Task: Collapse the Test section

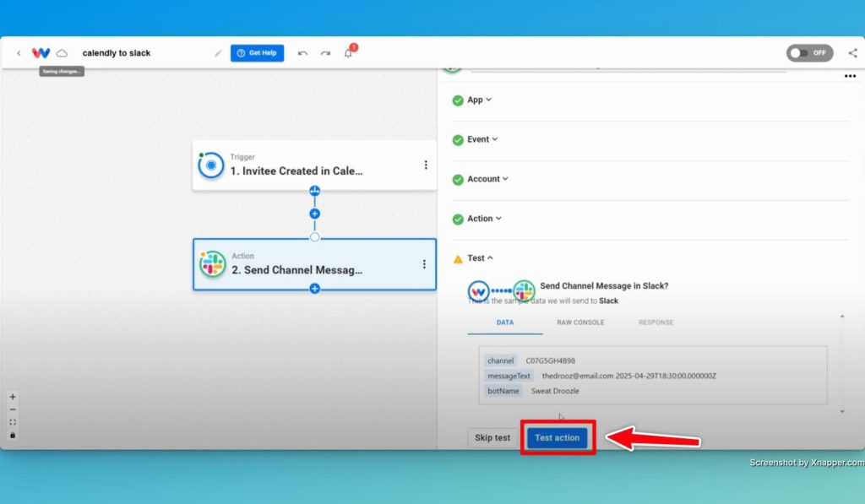Action: pos(480,258)
